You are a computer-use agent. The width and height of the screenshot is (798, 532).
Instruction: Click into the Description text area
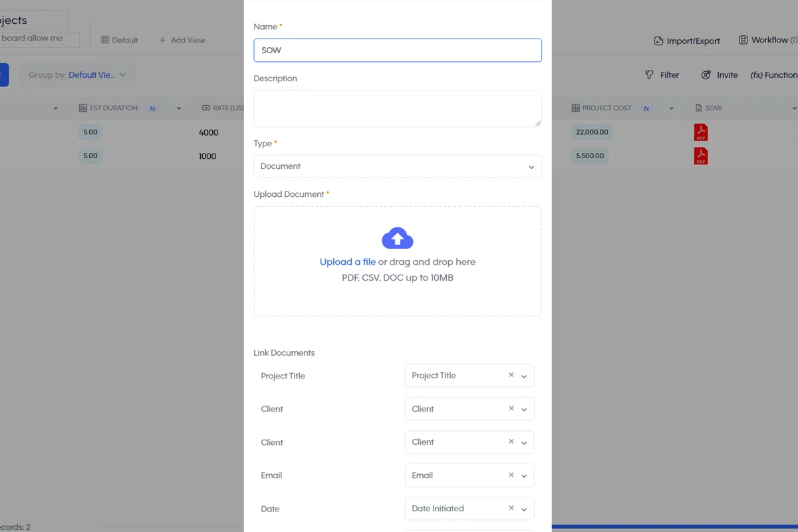click(398, 108)
